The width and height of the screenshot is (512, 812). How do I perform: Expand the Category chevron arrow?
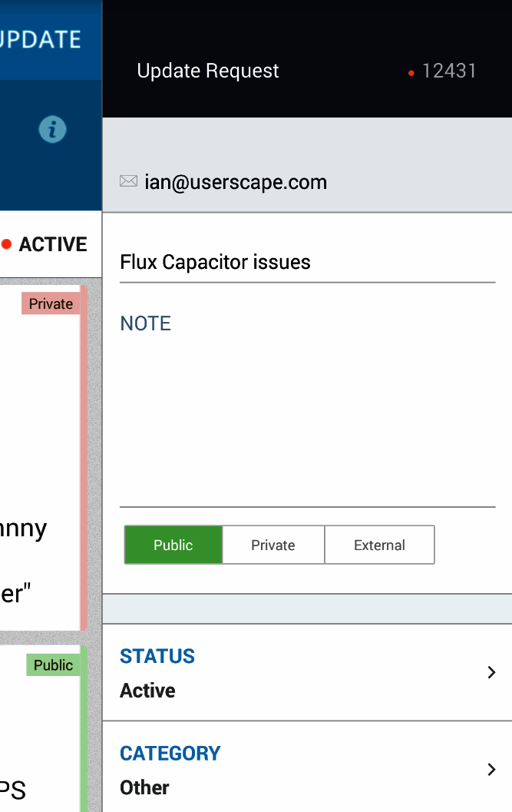[x=491, y=769]
